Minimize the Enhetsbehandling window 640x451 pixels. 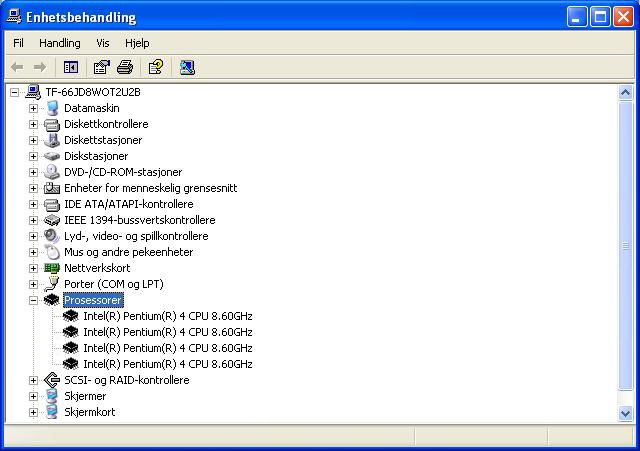(x=577, y=17)
